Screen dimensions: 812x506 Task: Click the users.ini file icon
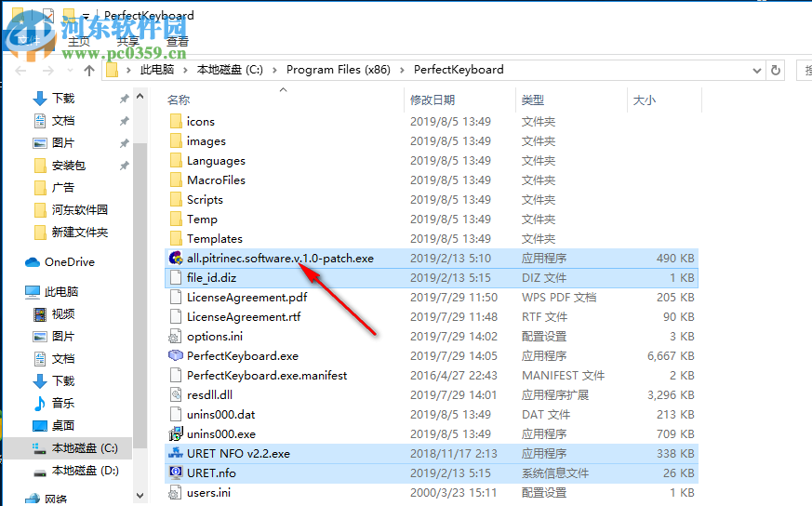pos(176,493)
